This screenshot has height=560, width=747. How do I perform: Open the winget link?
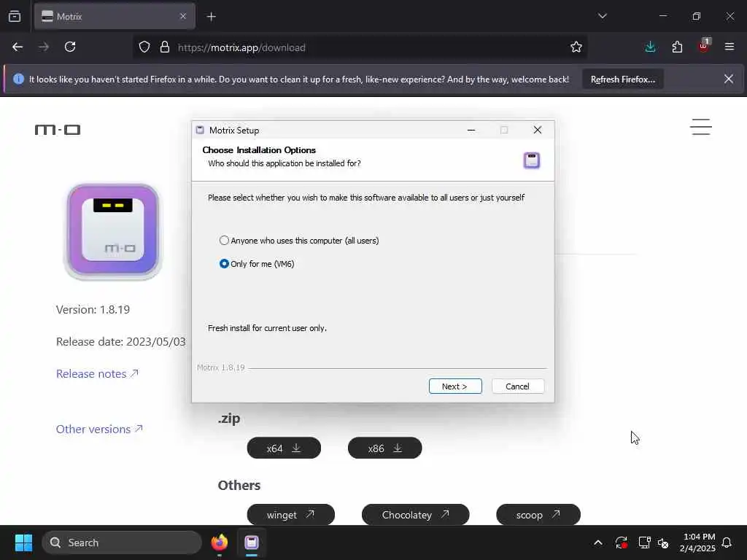(x=290, y=515)
